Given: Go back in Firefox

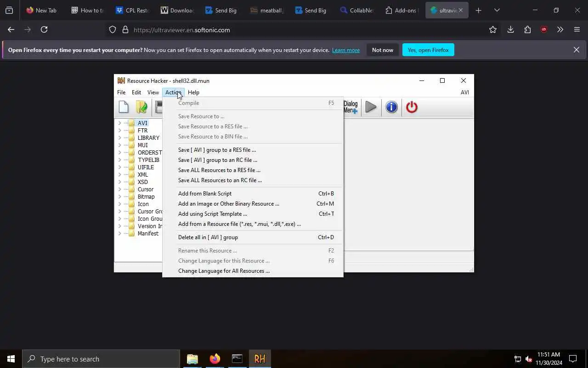Looking at the screenshot, I should [11, 29].
